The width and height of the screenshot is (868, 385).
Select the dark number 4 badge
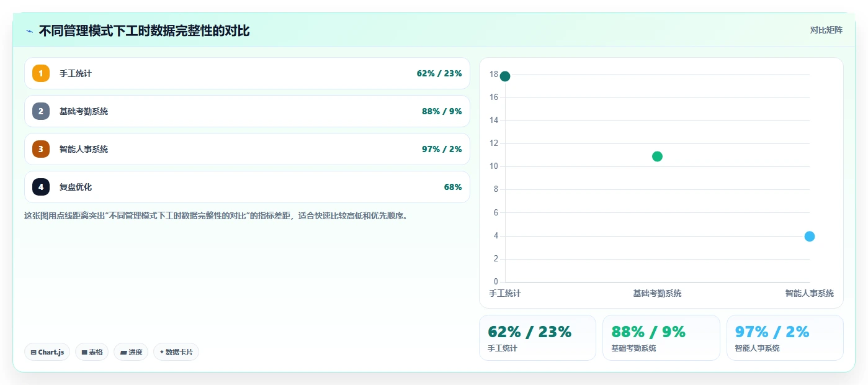tap(41, 187)
